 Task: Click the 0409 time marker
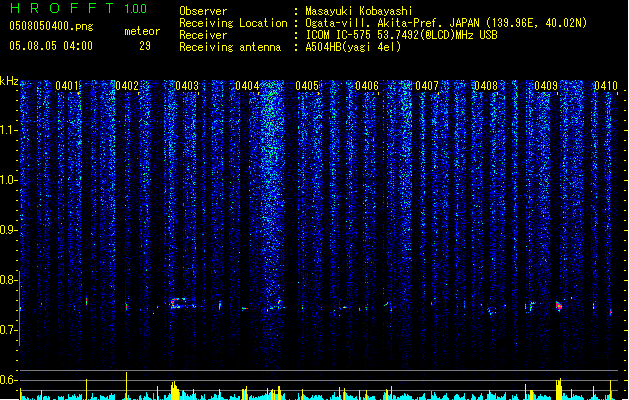(x=546, y=86)
